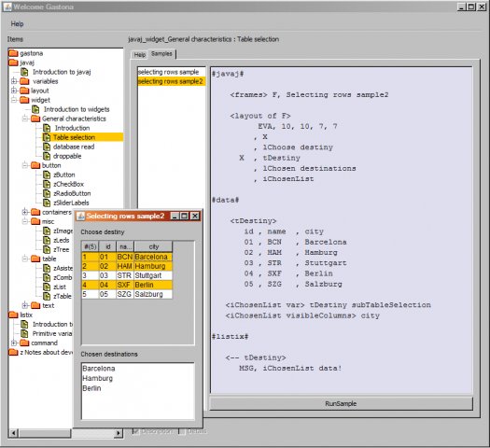490x448 pixels.
Task: Select the Introduction tree item under General characteristics
Action: click(x=72, y=128)
